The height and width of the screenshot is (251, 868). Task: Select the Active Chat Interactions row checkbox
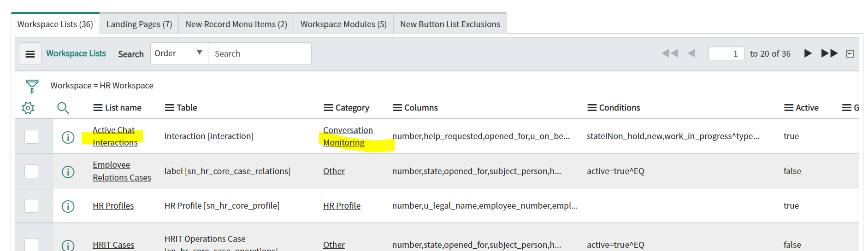pos(31,137)
